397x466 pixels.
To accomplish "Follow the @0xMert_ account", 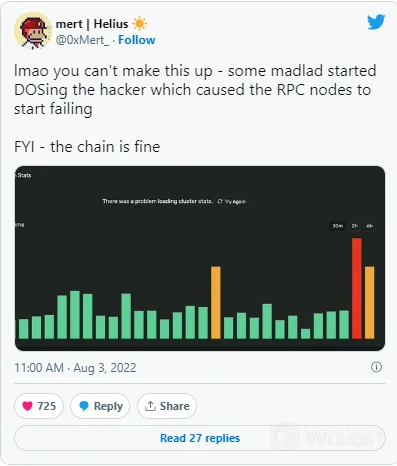I will pyautogui.click(x=137, y=40).
